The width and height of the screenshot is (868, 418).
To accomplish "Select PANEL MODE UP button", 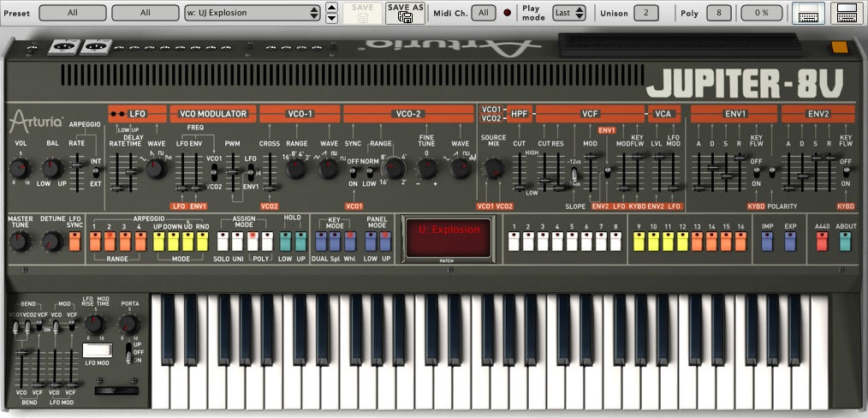I will tap(385, 242).
